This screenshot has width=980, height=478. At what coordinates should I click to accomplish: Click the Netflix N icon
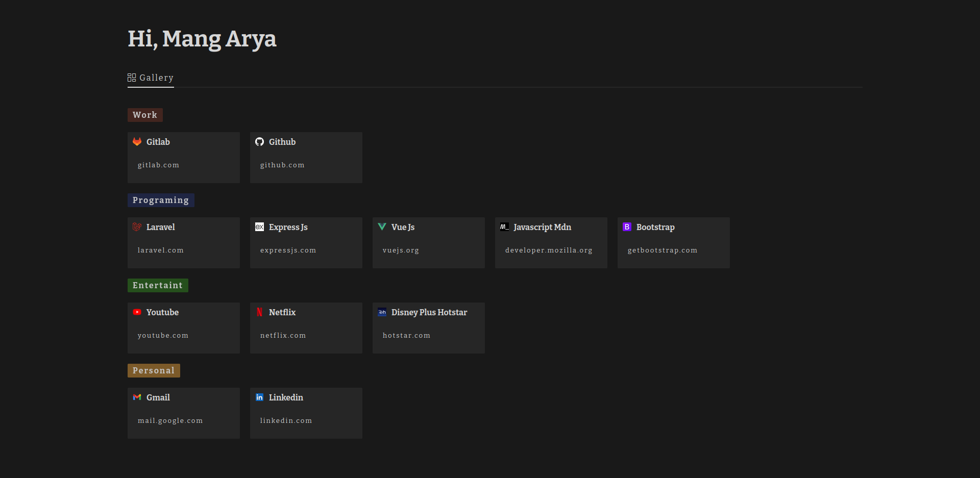tap(259, 312)
